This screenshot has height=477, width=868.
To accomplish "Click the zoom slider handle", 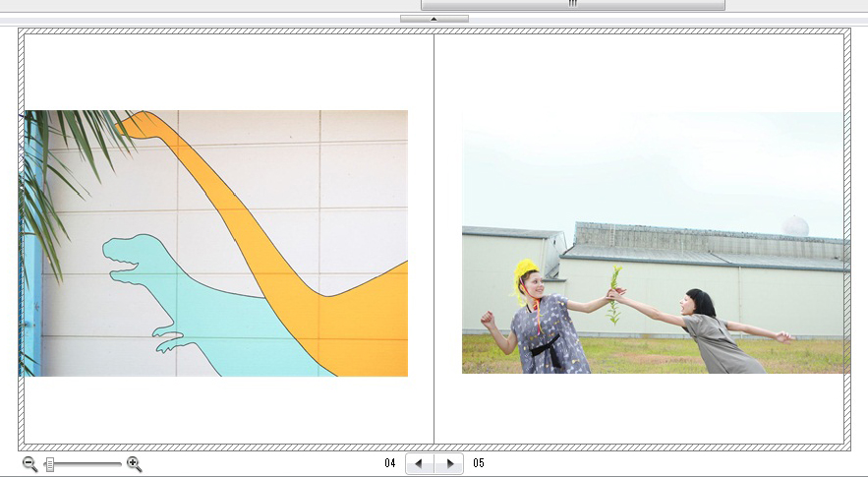I will (x=49, y=464).
